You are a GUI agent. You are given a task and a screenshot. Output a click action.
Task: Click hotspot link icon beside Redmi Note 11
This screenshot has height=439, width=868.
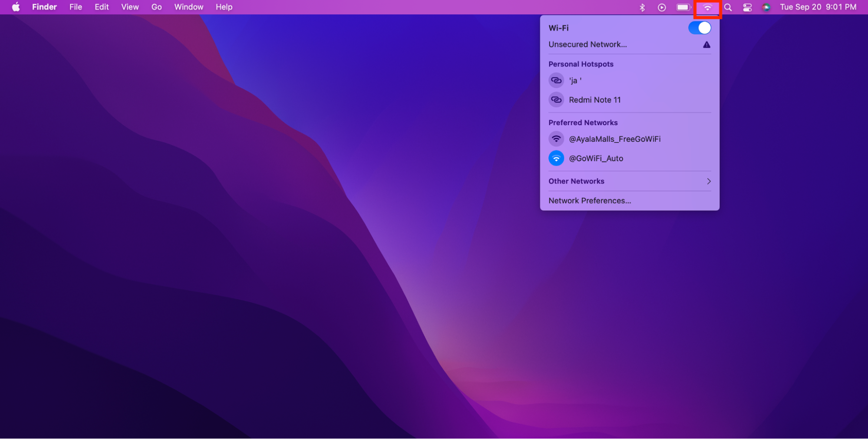click(556, 100)
